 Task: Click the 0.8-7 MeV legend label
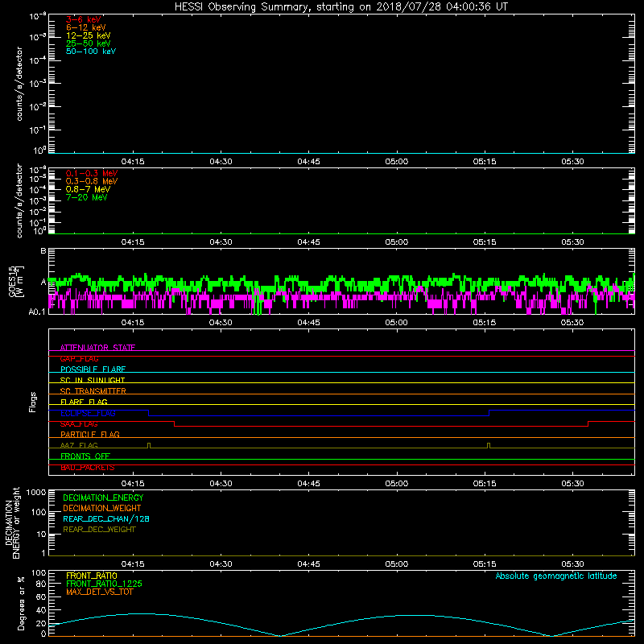[88, 189]
